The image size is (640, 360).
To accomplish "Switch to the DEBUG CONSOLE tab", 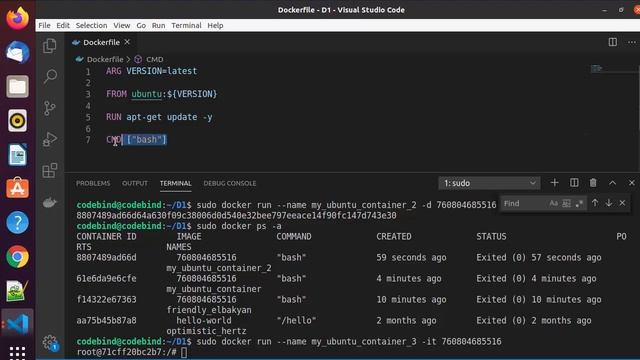I will click(x=230, y=183).
